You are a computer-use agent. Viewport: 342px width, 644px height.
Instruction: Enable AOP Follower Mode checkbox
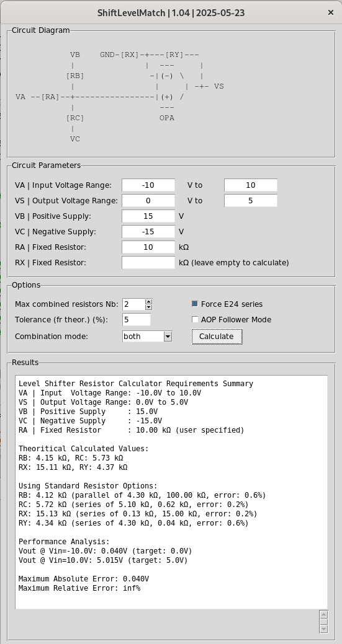(195, 320)
